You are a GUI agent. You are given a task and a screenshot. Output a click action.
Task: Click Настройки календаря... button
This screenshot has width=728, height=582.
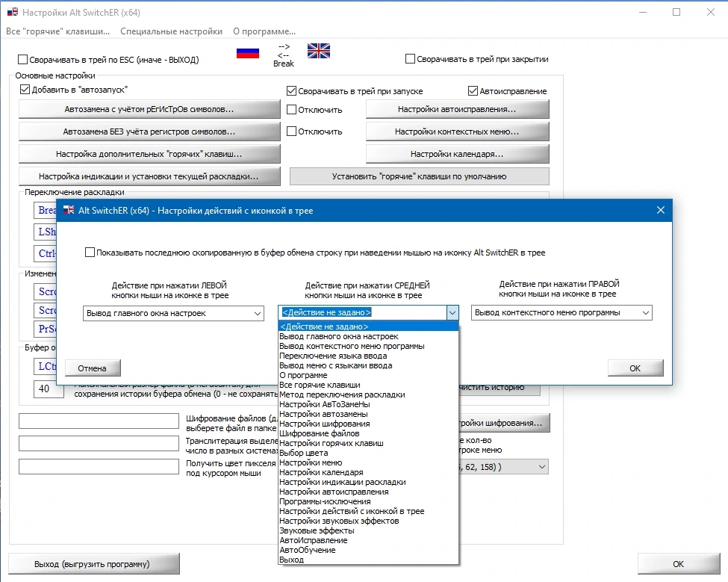[x=457, y=154]
